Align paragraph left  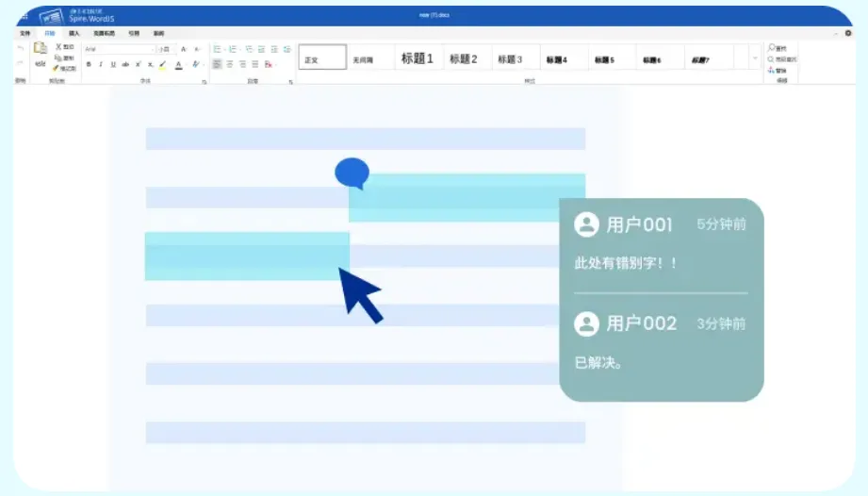coord(217,65)
